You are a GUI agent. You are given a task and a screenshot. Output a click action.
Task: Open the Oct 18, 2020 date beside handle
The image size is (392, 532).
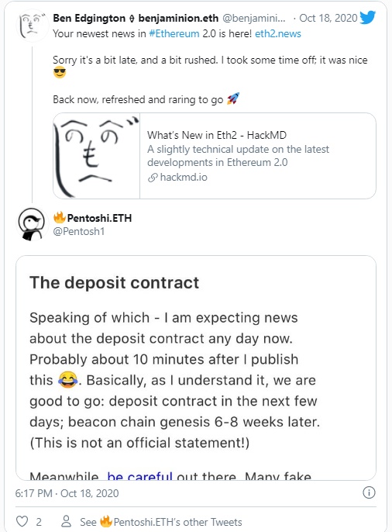click(328, 18)
